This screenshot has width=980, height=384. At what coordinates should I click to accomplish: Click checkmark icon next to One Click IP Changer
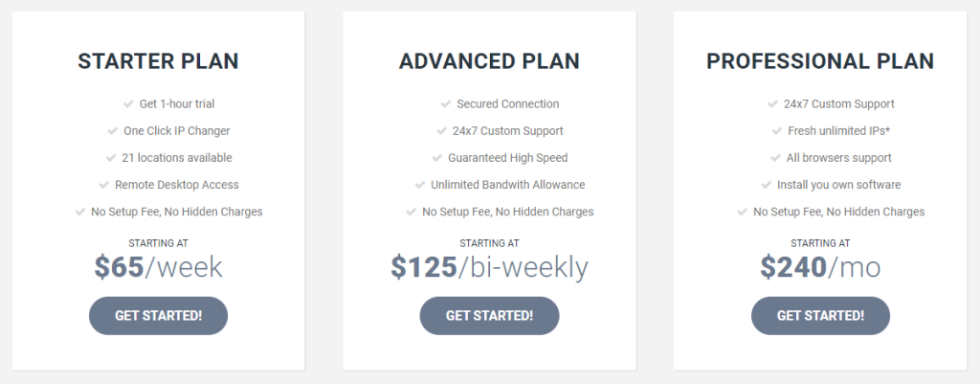114,130
